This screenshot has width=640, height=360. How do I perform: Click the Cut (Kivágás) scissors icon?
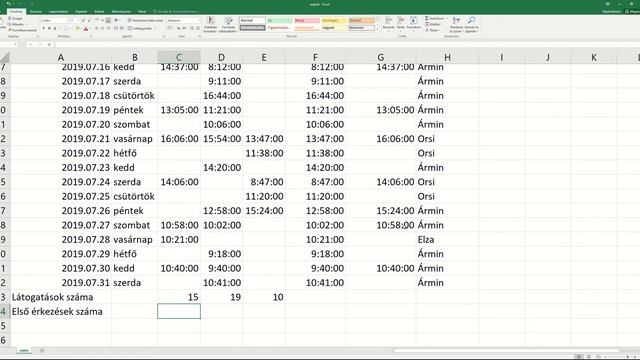click(9, 18)
